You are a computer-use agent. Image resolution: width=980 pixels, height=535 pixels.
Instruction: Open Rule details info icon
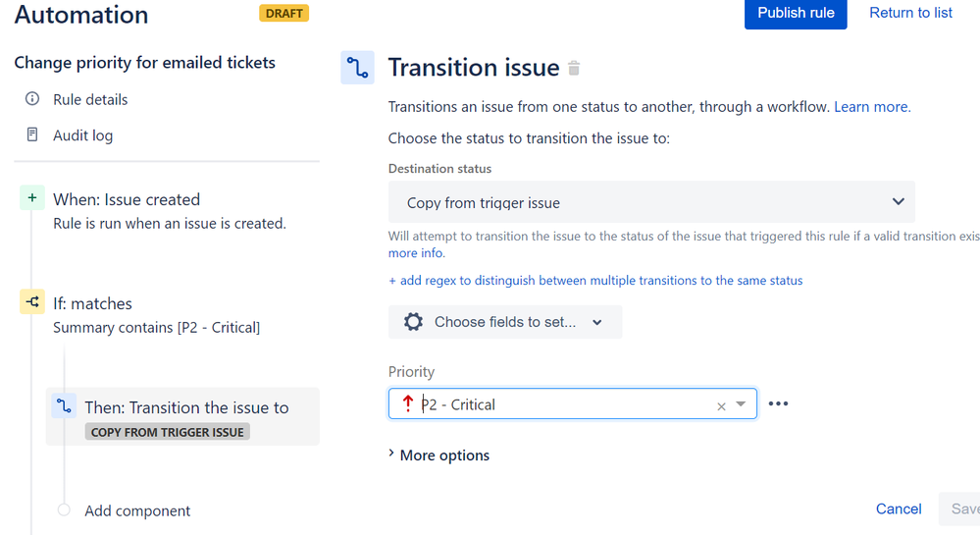coord(31,99)
